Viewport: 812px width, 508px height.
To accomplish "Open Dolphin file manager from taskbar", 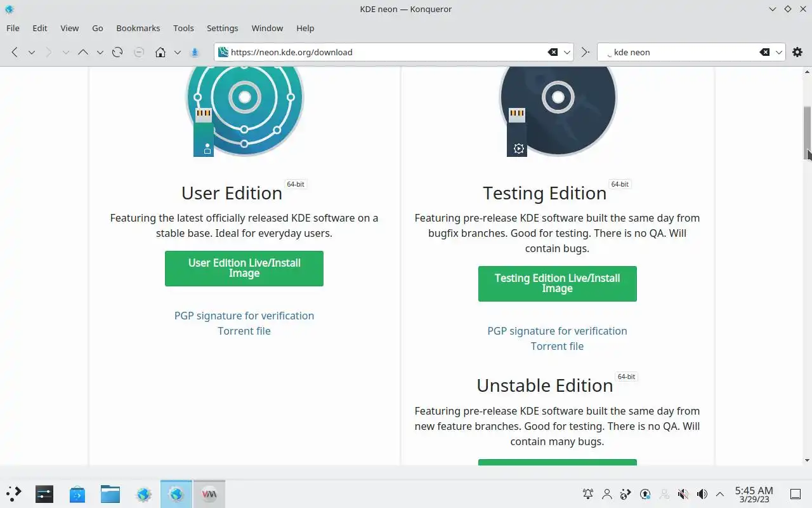I will pos(110,493).
